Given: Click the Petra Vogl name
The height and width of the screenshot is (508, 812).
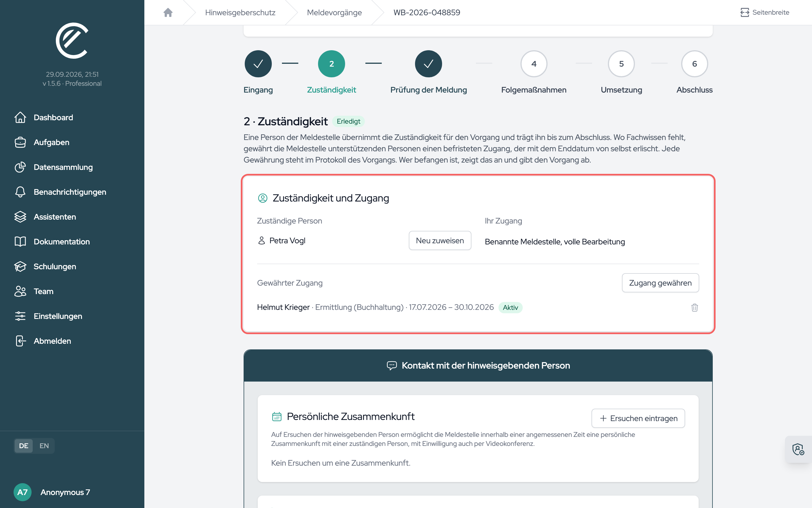Looking at the screenshot, I should coord(287,240).
